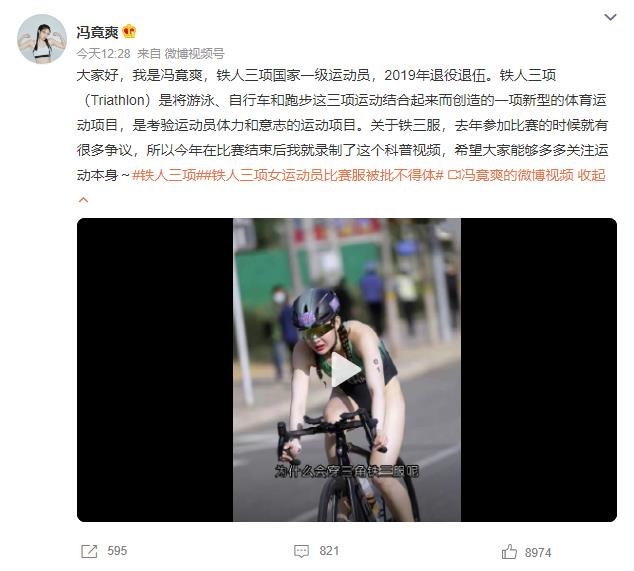Open the #铁人三项女运动员比赛服被批不得体# hashtag topic

(x=324, y=175)
